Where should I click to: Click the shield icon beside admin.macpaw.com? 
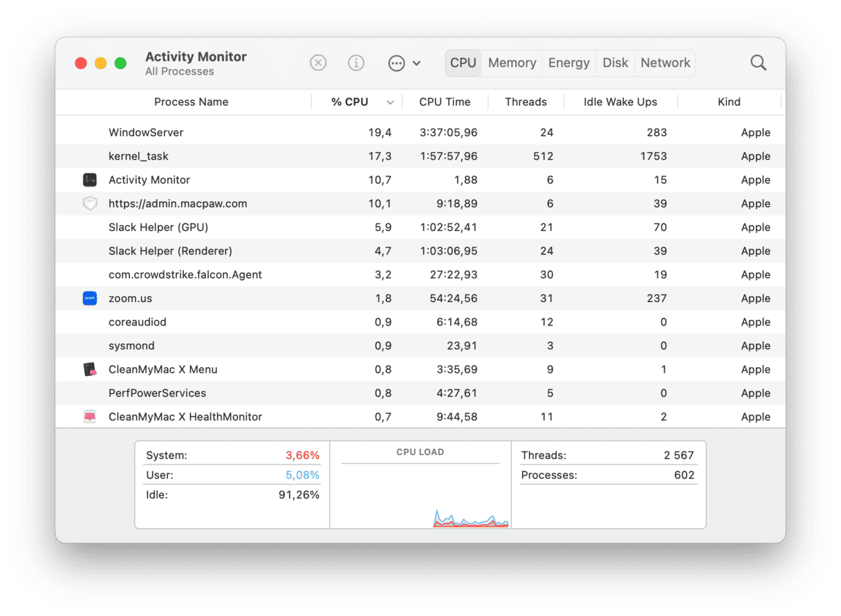coord(89,203)
